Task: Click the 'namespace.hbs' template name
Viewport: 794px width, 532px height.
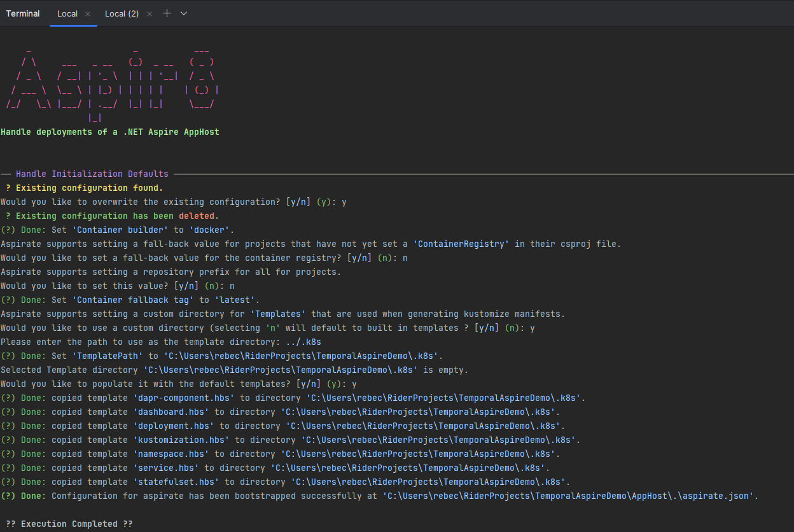Action: click(171, 454)
